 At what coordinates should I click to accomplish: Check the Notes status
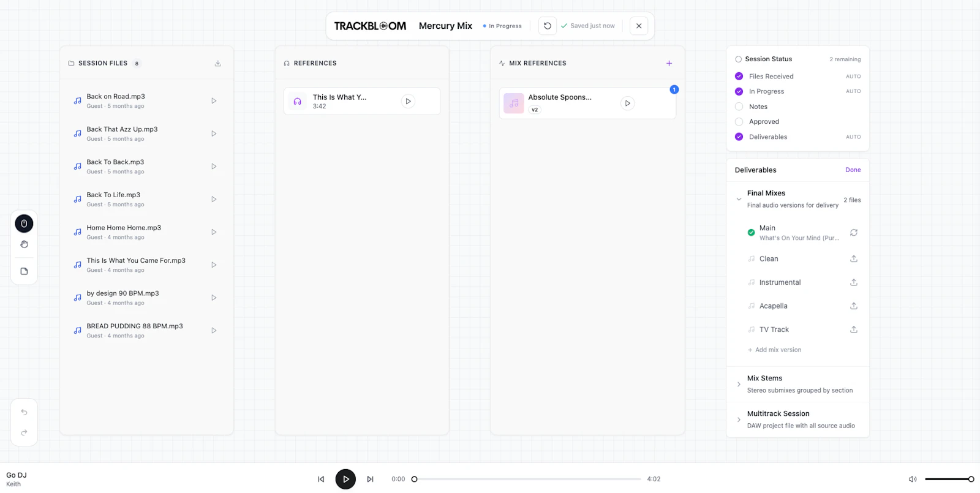point(739,107)
